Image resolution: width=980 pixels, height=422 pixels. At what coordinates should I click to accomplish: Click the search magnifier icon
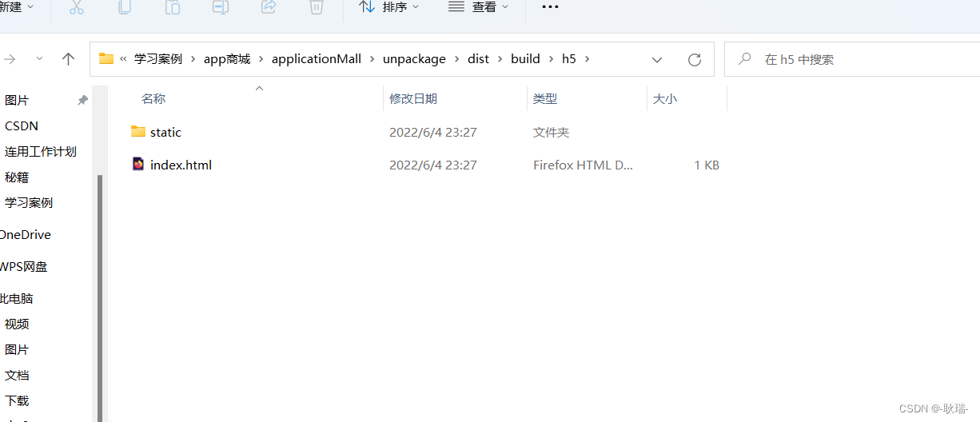[746, 59]
